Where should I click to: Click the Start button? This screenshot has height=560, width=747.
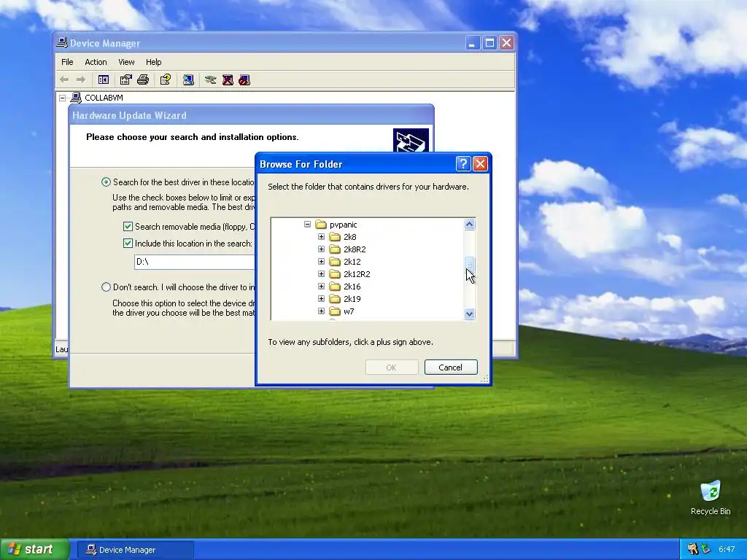point(34,550)
